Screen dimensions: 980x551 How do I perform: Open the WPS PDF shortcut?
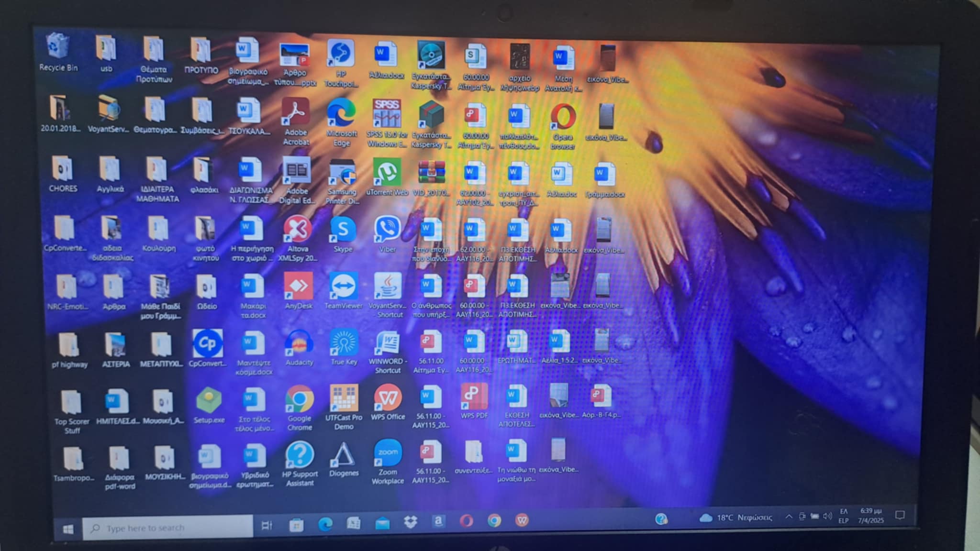[474, 401]
